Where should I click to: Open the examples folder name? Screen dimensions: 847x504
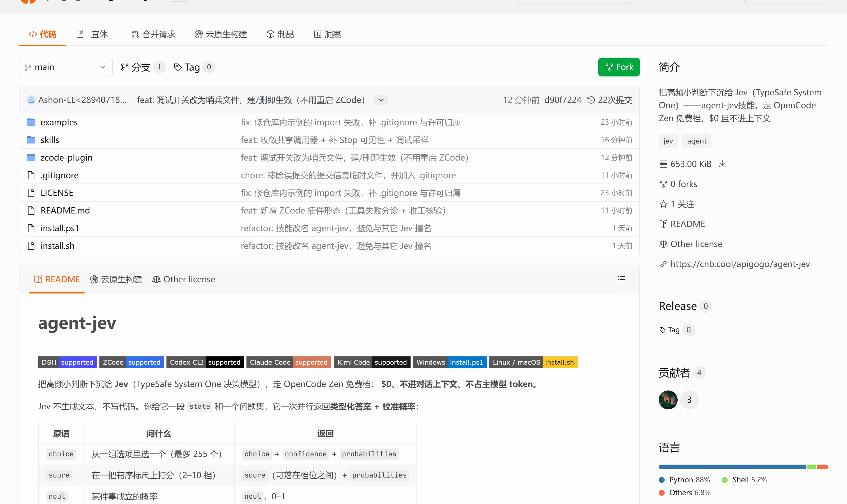pyautogui.click(x=59, y=122)
